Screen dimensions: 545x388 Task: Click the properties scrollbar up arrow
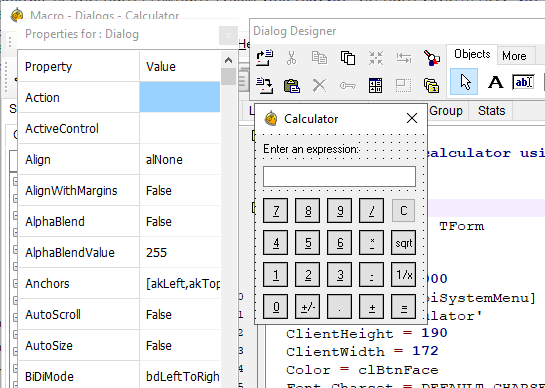point(228,60)
